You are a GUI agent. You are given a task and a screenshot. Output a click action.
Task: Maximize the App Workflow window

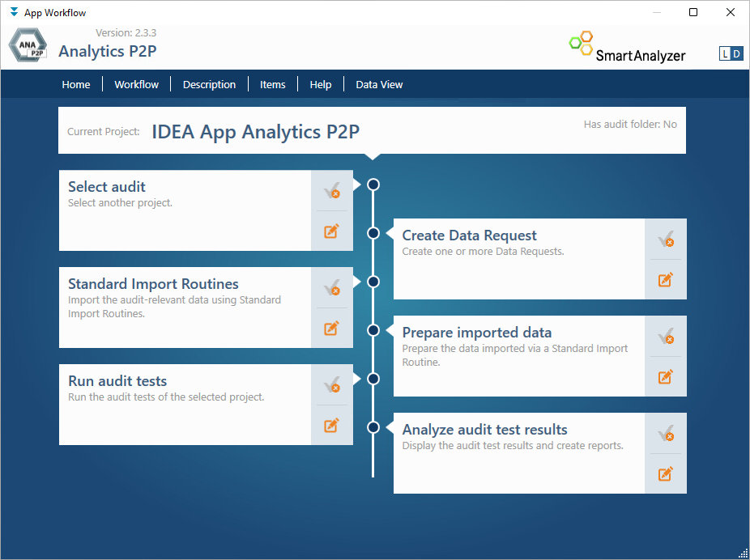(693, 12)
